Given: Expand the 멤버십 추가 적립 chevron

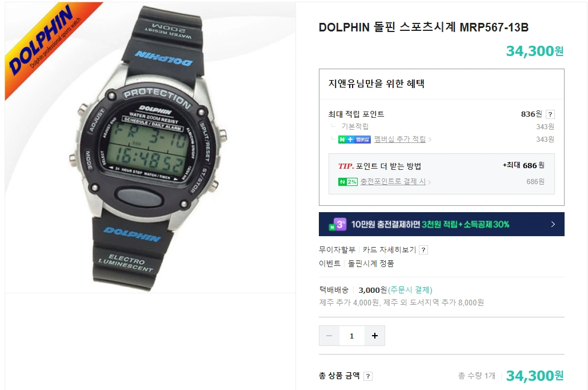Looking at the screenshot, I should pos(430,140).
